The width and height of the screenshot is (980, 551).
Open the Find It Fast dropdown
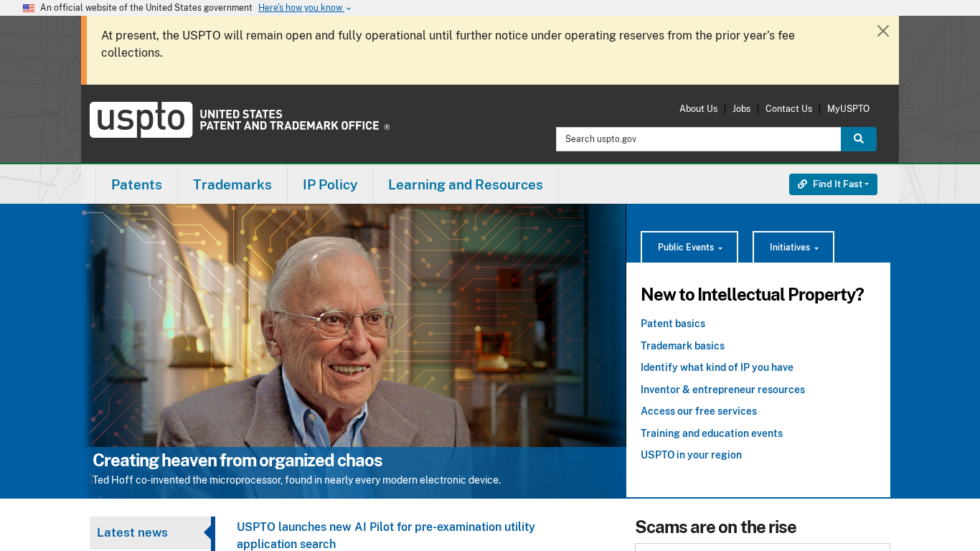pyautogui.click(x=833, y=184)
